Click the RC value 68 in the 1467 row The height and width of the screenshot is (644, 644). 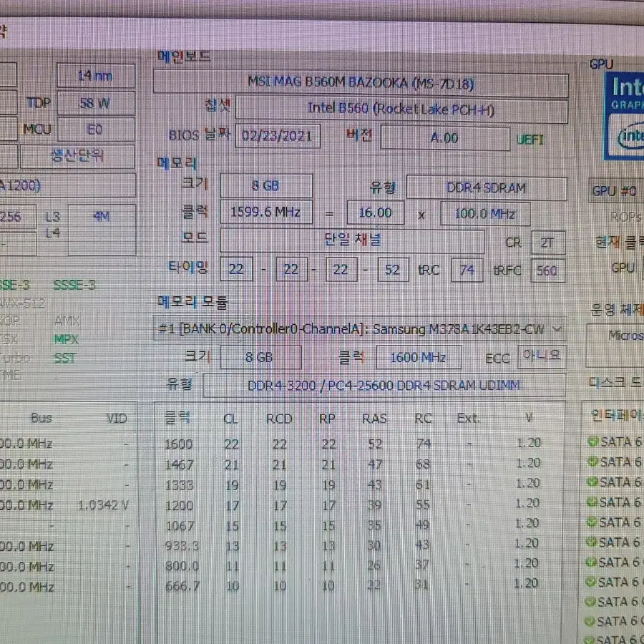point(423,464)
